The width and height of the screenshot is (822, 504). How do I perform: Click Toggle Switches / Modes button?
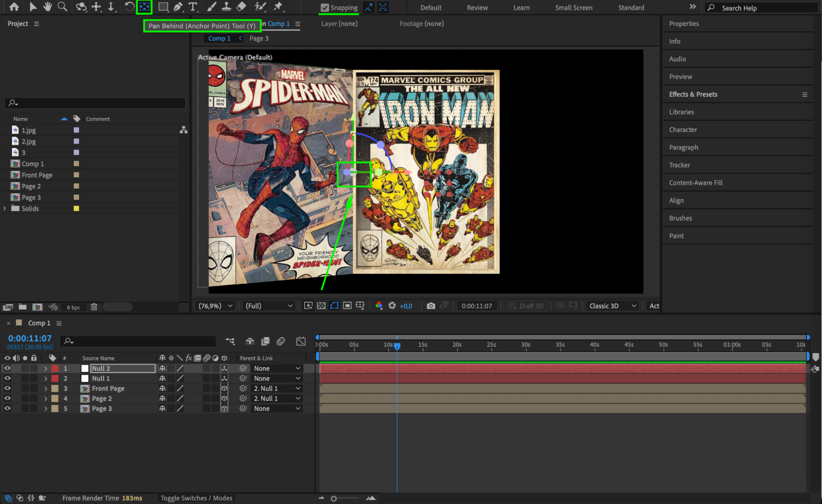(196, 498)
